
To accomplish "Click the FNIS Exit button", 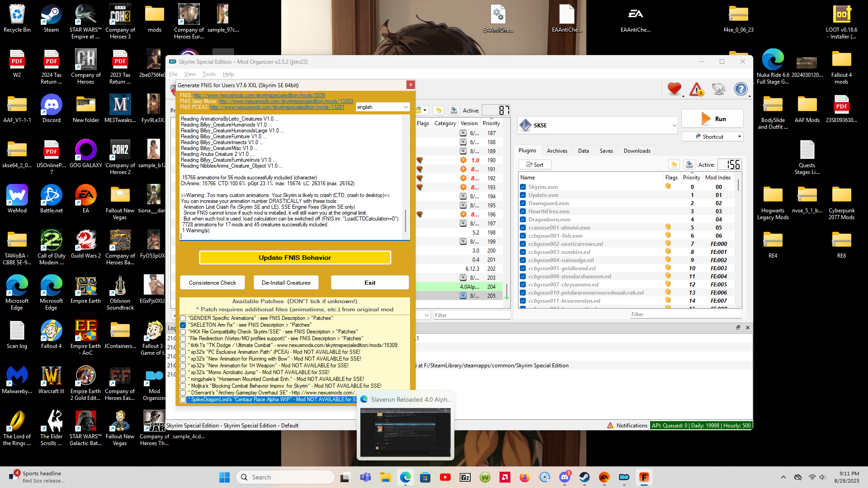I will pos(370,283).
